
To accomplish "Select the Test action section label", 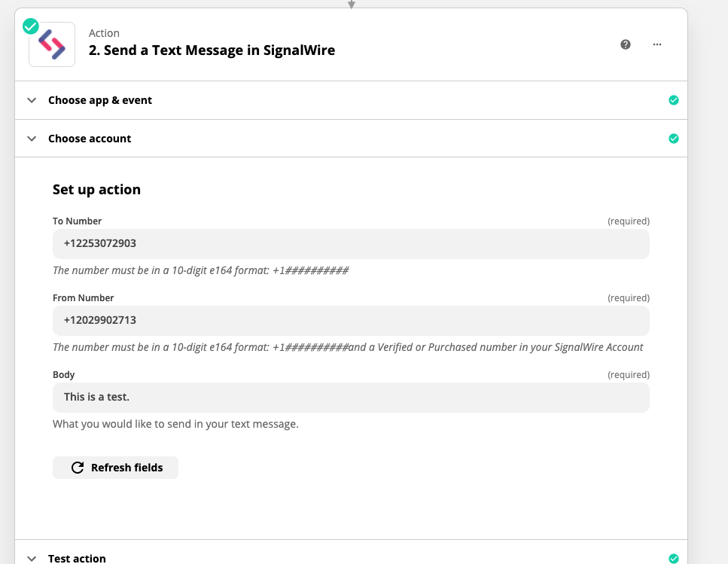I will pos(76,558).
